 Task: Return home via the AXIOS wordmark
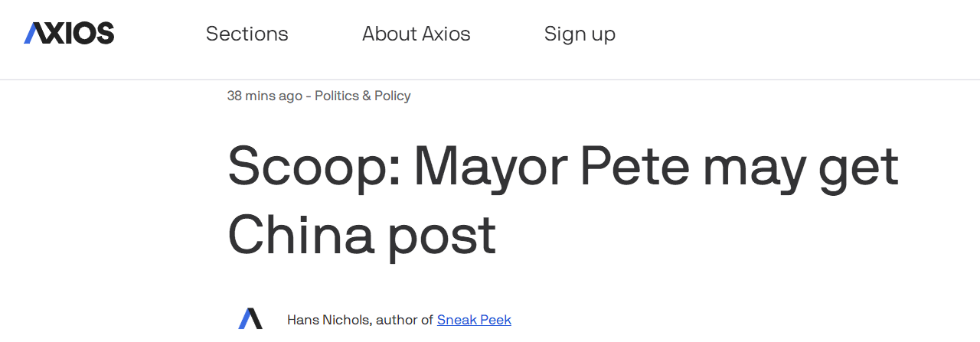69,33
